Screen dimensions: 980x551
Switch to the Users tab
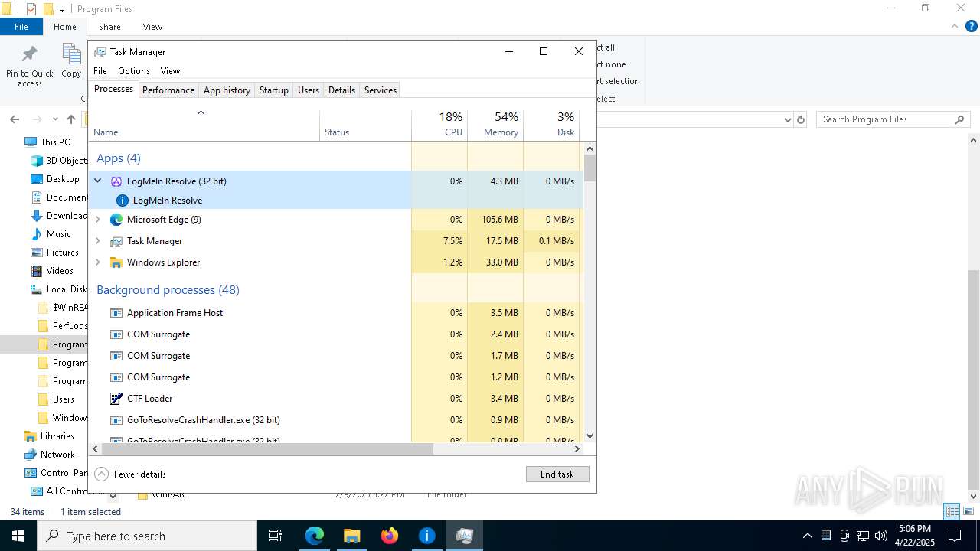coord(309,90)
